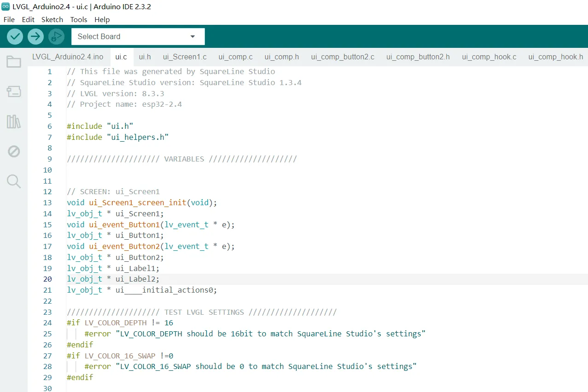This screenshot has height=392, width=588.
Task: Open the Debug panel in sidebar
Action: point(14,151)
